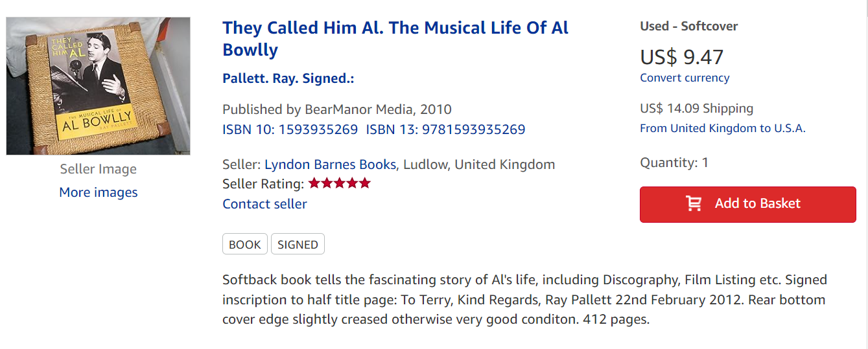The height and width of the screenshot is (349, 868).
Task: Click the seller's five-star rating
Action: pyautogui.click(x=339, y=183)
